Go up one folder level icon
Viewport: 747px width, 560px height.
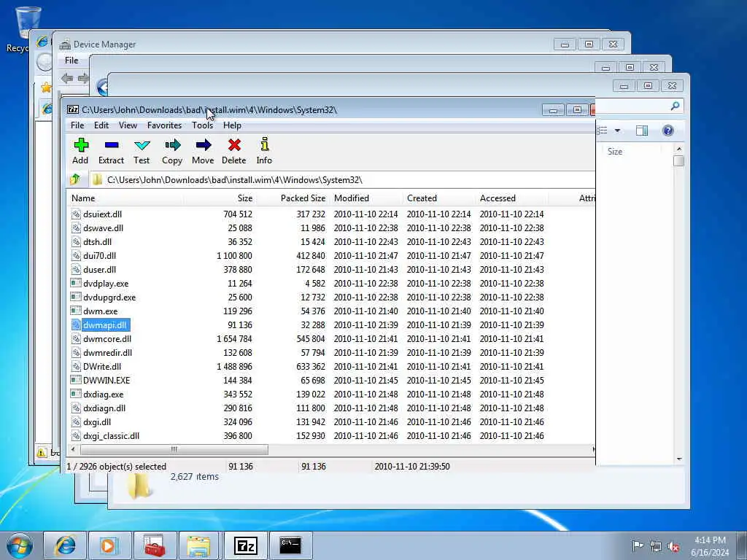pos(75,179)
